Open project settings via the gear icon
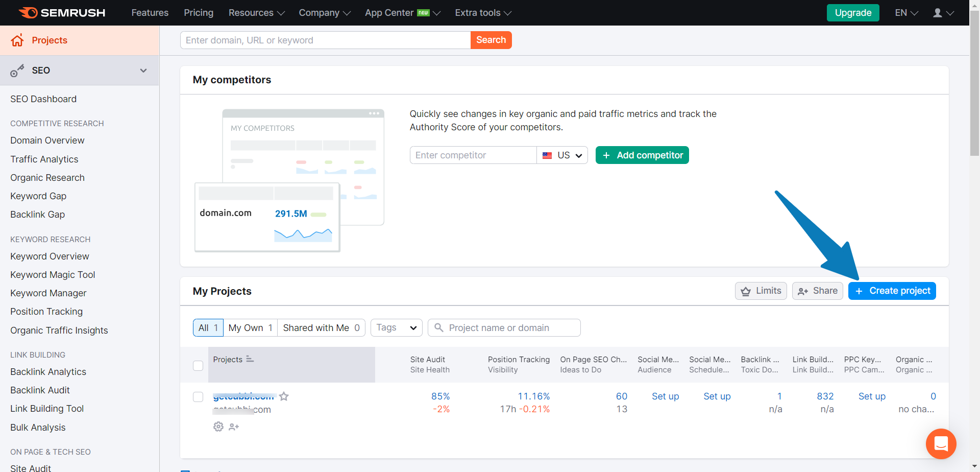 point(218,427)
